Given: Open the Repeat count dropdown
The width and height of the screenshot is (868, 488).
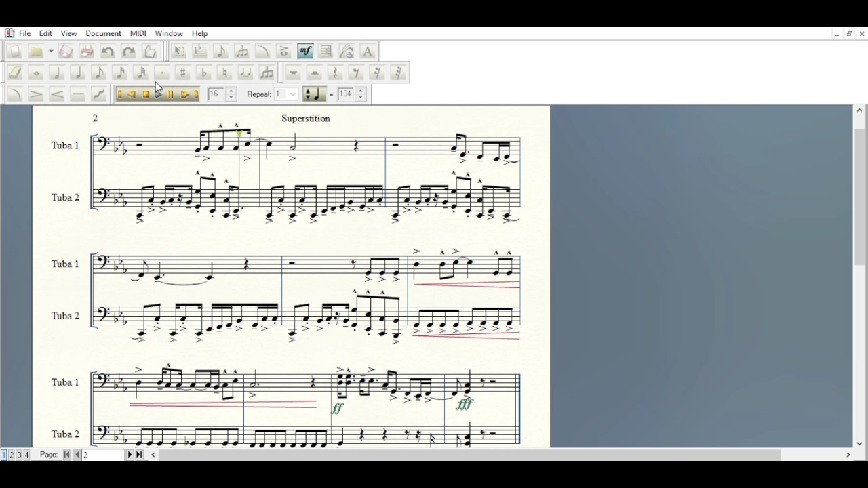Looking at the screenshot, I should point(293,94).
